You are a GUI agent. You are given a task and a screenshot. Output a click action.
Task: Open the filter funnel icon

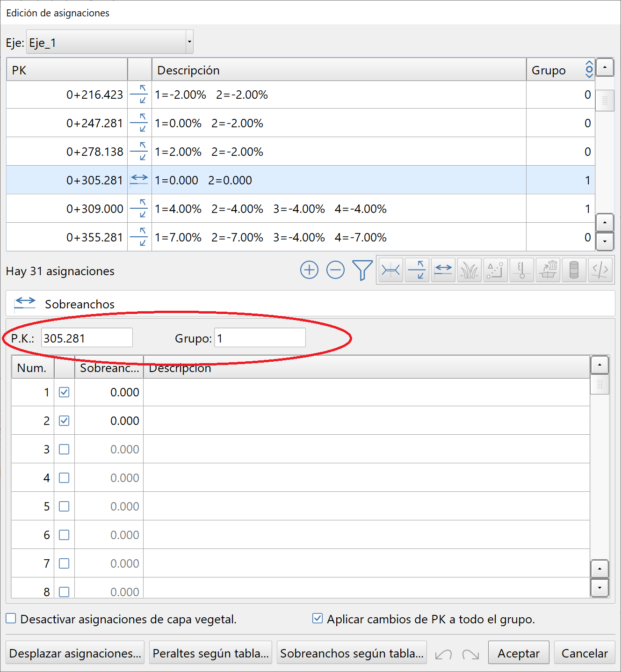[362, 270]
